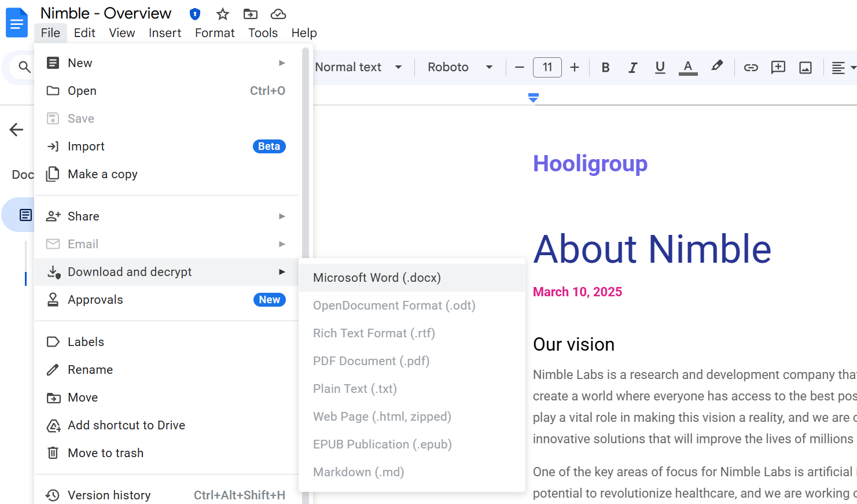
Task: Choose Import from the File menu
Action: [167, 146]
